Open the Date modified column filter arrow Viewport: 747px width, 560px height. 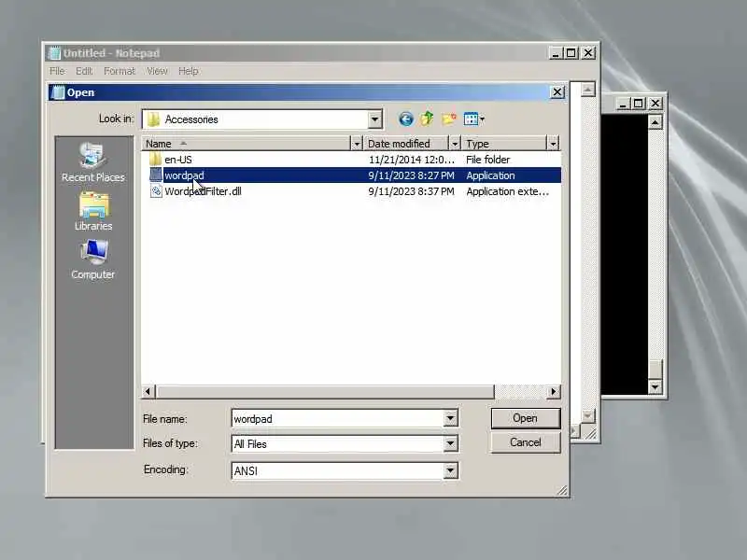[455, 144]
